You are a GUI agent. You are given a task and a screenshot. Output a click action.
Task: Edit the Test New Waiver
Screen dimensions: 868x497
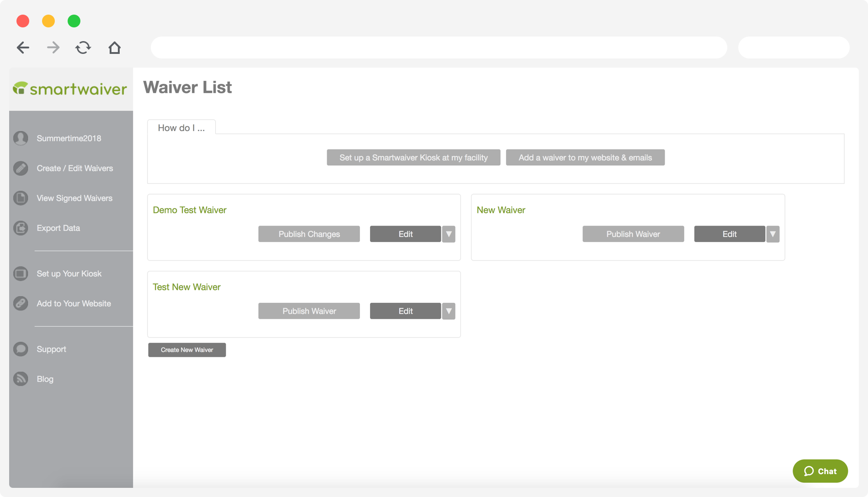pos(405,311)
